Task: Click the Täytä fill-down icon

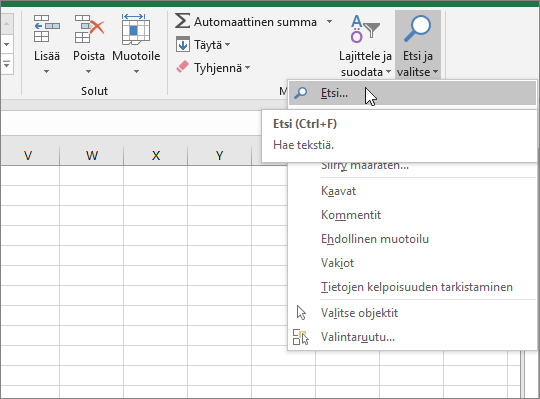Action: coord(183,44)
